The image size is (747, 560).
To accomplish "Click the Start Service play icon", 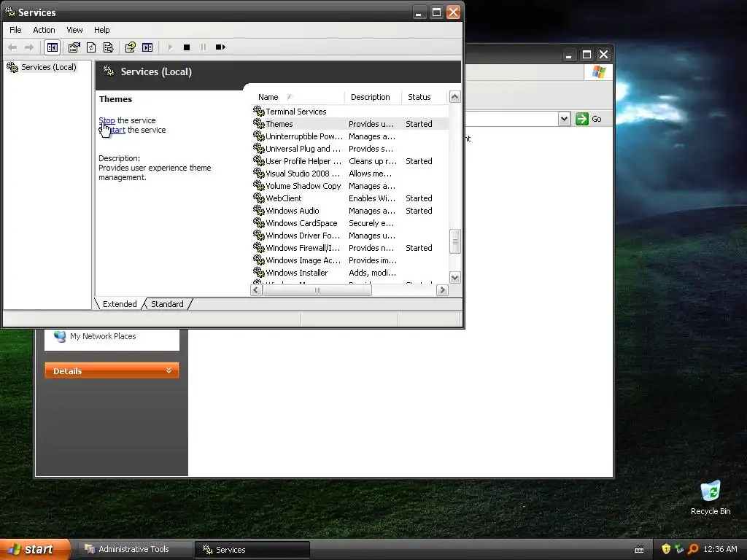I will 170,47.
